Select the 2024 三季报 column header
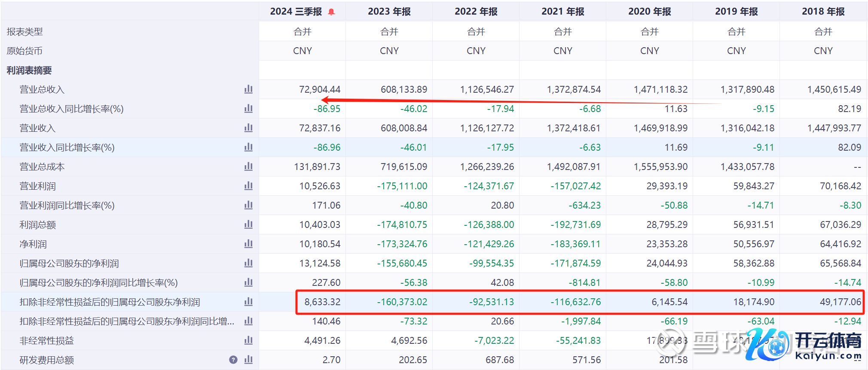Image resolution: width=868 pixels, height=370 pixels. click(x=296, y=12)
